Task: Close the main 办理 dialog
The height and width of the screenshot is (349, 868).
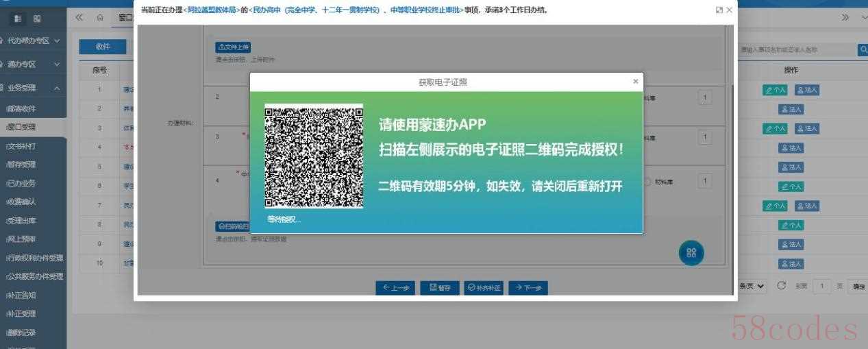Action: (729, 10)
